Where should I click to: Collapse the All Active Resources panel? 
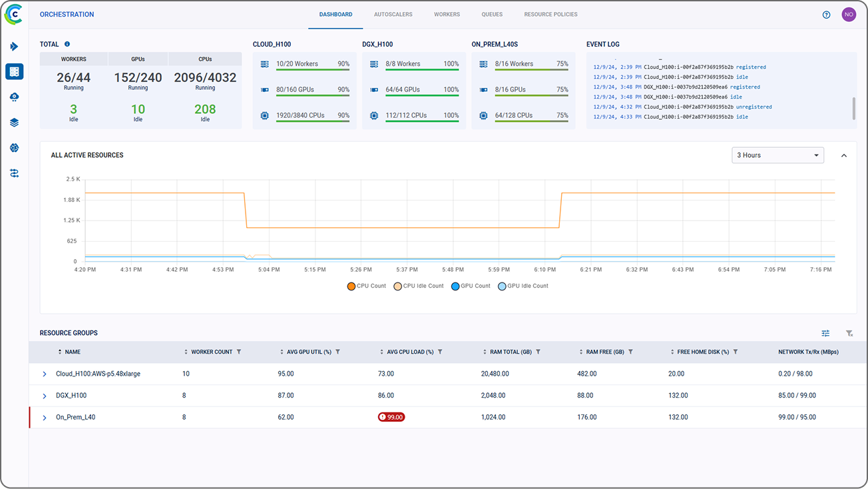tap(844, 155)
